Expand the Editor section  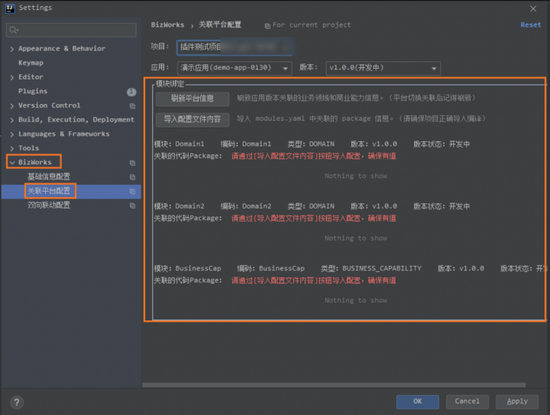click(x=12, y=77)
